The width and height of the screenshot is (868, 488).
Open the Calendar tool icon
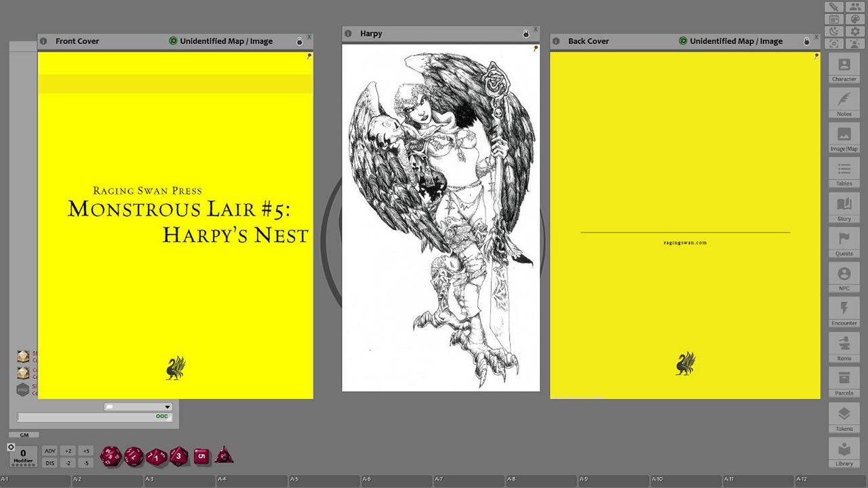(833, 19)
